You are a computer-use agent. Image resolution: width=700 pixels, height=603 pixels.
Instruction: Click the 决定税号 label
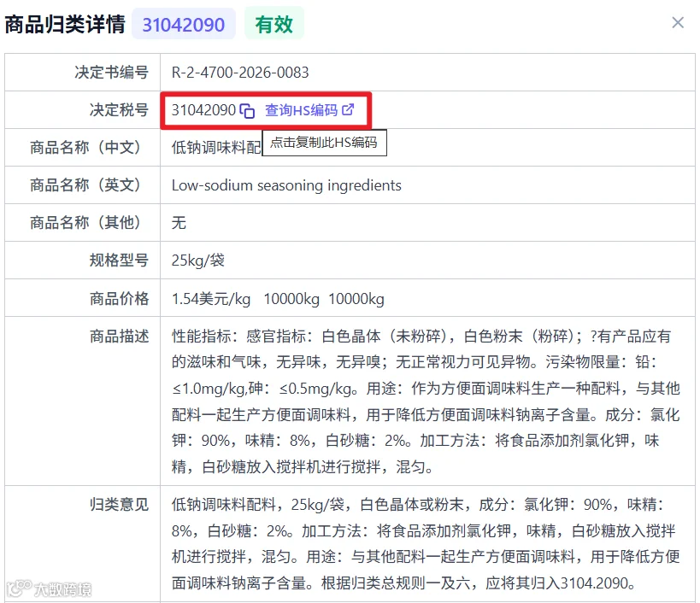pos(119,109)
